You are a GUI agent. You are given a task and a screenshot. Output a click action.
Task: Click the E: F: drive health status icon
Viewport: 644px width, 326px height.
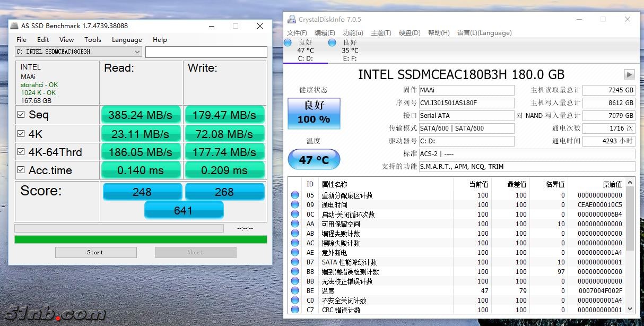(x=332, y=42)
